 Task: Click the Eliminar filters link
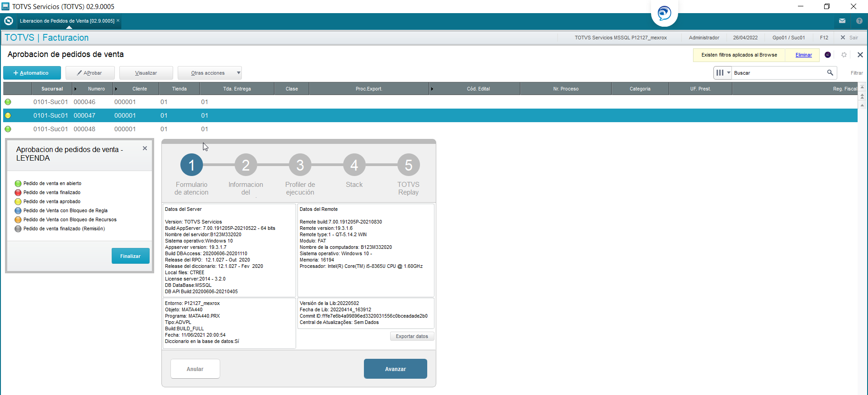pyautogui.click(x=804, y=55)
